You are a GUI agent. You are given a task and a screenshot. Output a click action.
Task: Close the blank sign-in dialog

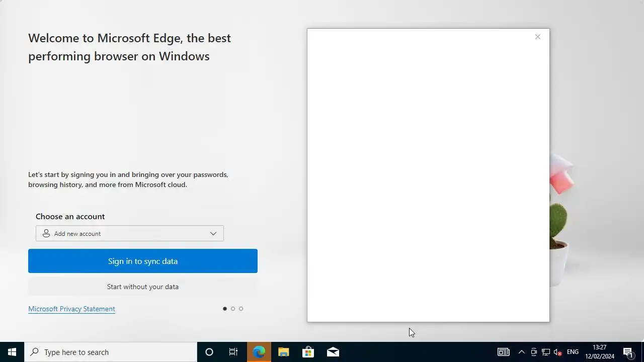(x=538, y=37)
